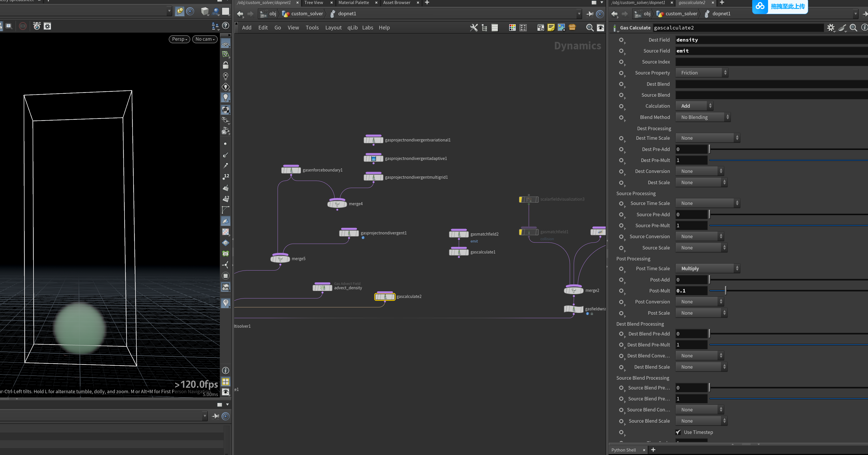Toggle the Use Timestep checkbox
The height and width of the screenshot is (455, 868).
[678, 432]
